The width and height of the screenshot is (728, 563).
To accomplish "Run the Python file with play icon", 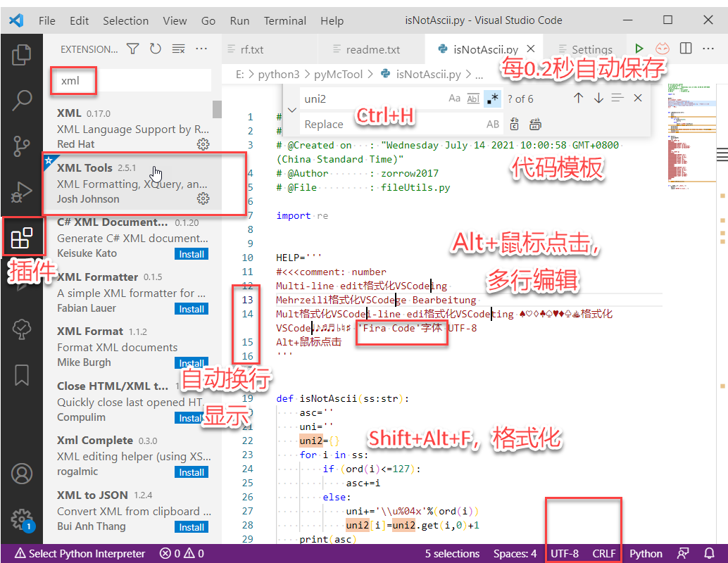I will click(639, 49).
